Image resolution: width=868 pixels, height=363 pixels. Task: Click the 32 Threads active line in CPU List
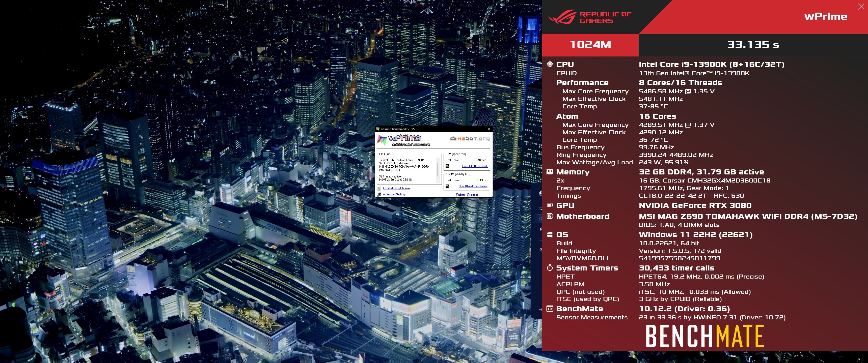[390, 176]
